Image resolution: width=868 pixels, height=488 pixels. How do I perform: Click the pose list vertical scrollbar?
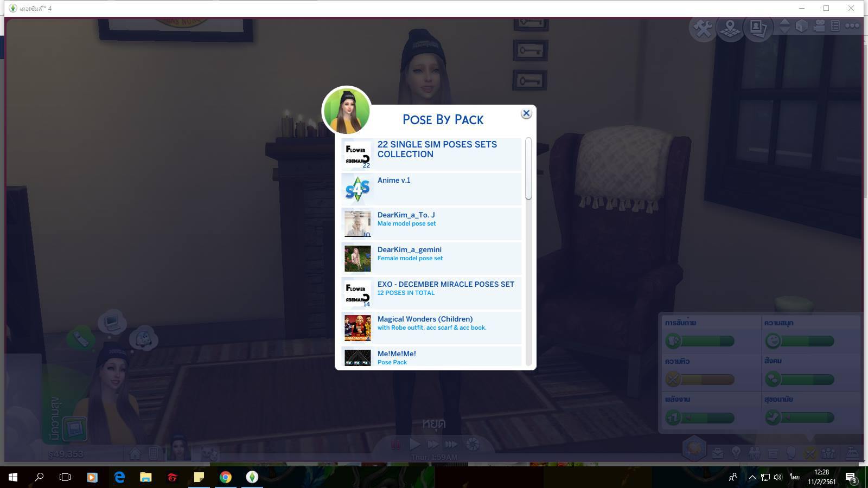click(528, 169)
